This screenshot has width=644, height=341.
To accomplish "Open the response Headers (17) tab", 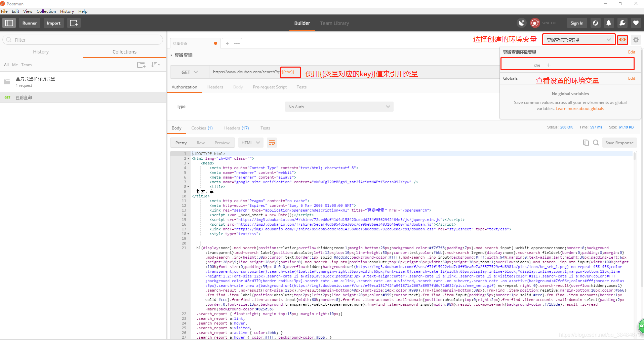I will (237, 128).
